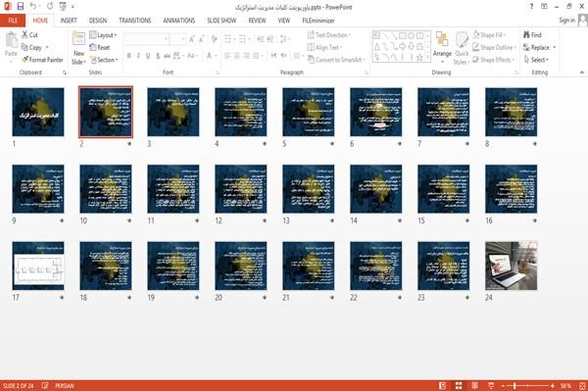The height and width of the screenshot is (391, 588).
Task: Open the Select dropdown in the Editing group
Action: click(537, 60)
